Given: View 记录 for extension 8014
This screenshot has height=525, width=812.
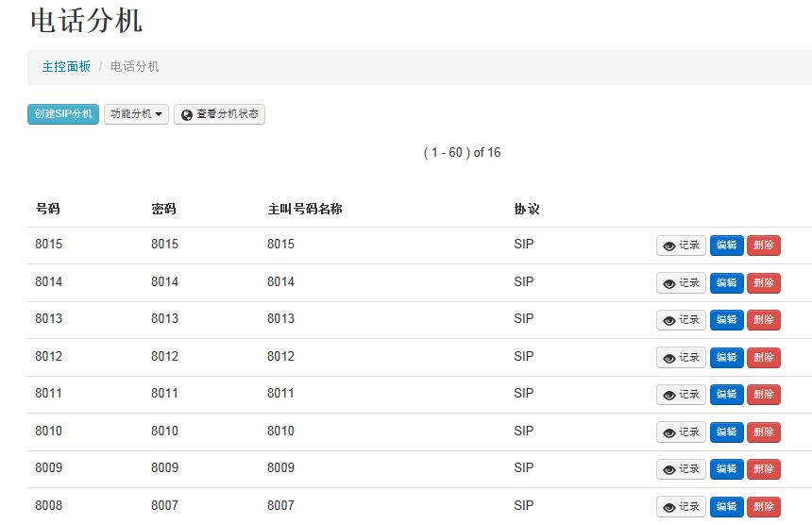Looking at the screenshot, I should click(681, 282).
